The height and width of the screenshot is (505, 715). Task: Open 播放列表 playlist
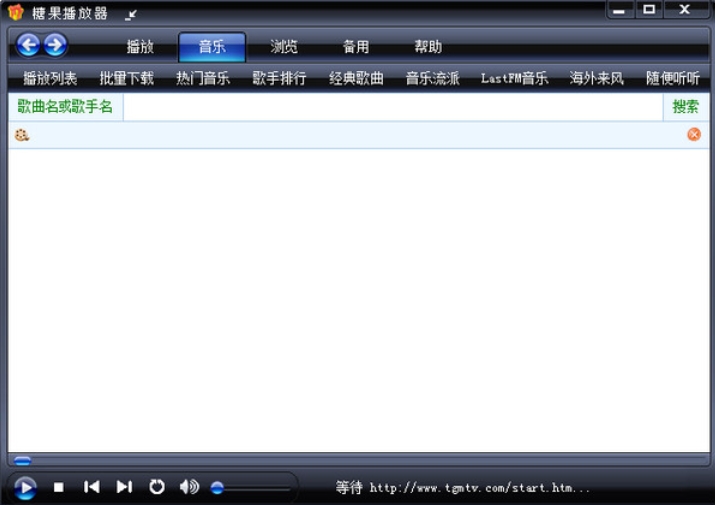point(50,78)
